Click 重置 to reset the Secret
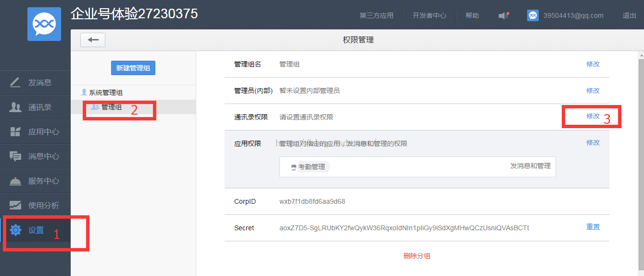This screenshot has width=644, height=276. coord(593,227)
